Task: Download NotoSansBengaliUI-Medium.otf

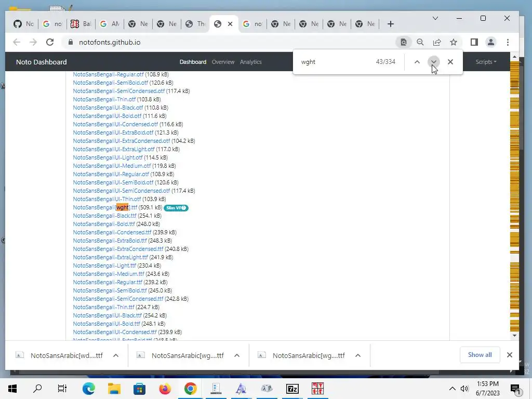Action: (112, 166)
